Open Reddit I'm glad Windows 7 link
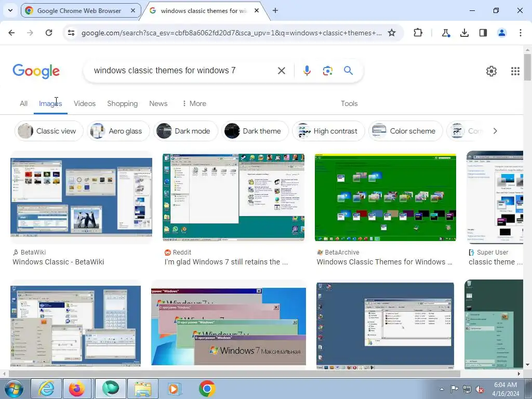This screenshot has width=532, height=399. 227,262
